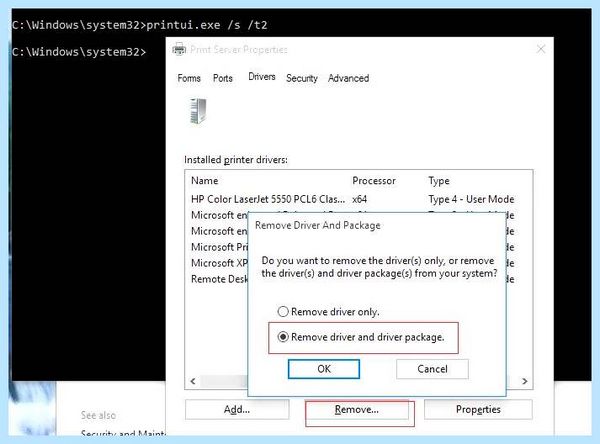Click the Remove... button

click(x=357, y=410)
